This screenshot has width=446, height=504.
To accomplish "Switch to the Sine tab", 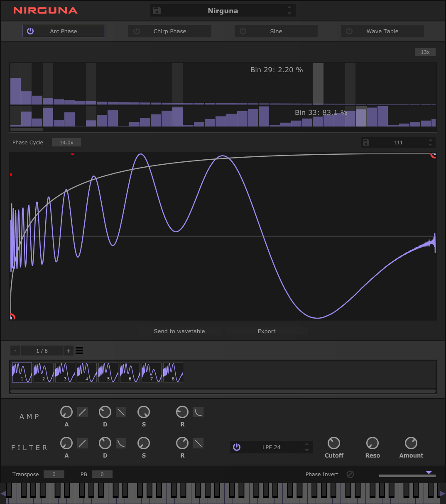I will click(276, 31).
